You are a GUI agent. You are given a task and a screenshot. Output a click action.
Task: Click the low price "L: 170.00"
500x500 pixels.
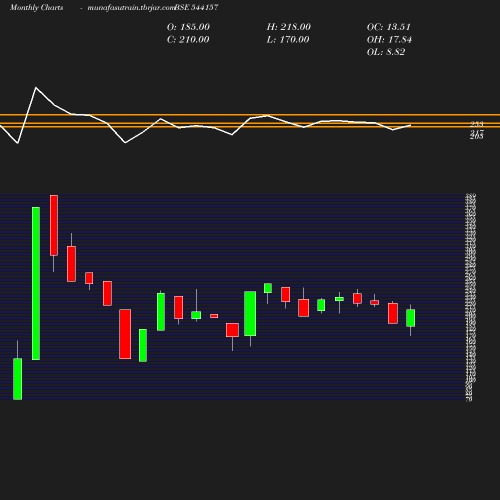point(288,40)
